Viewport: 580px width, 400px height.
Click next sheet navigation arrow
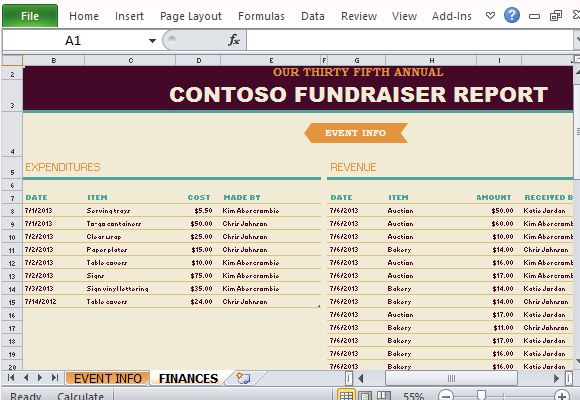click(40, 378)
